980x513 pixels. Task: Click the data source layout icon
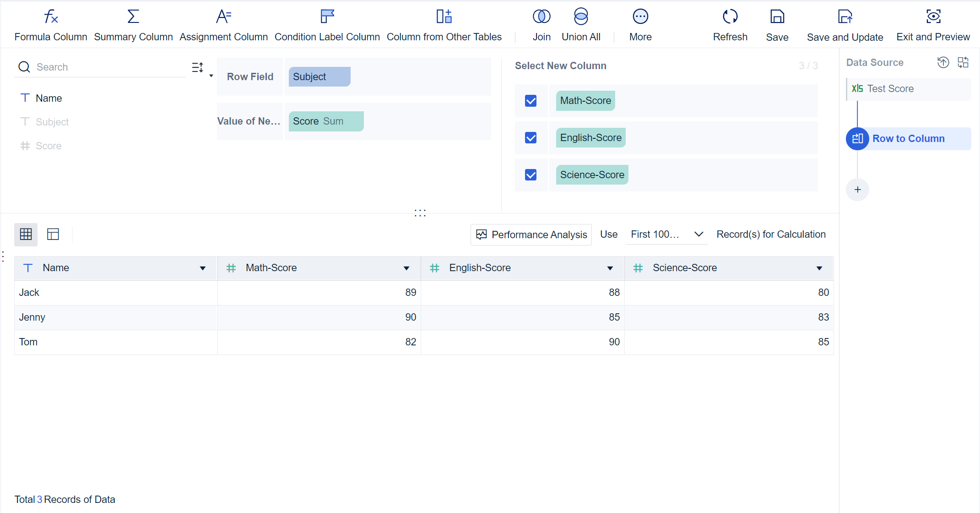click(x=963, y=62)
